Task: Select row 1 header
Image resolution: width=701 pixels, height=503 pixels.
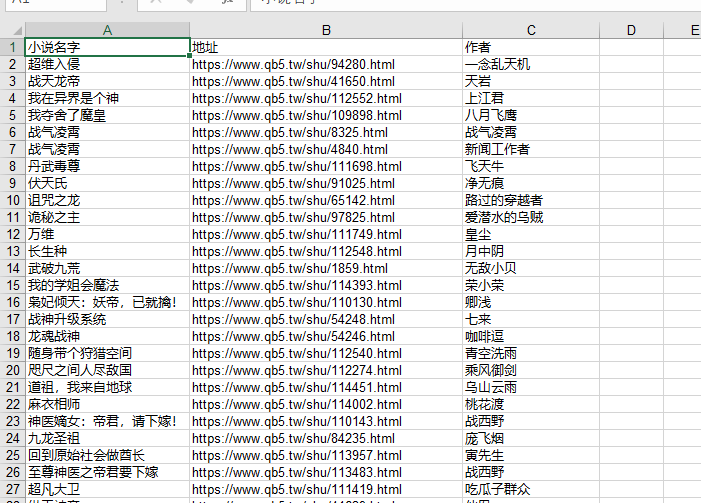Action: pyautogui.click(x=13, y=47)
